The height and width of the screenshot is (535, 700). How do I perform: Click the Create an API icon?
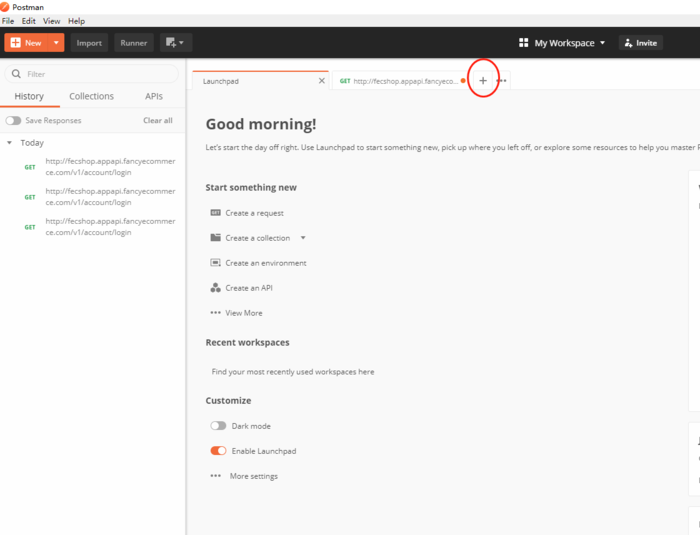(x=215, y=288)
